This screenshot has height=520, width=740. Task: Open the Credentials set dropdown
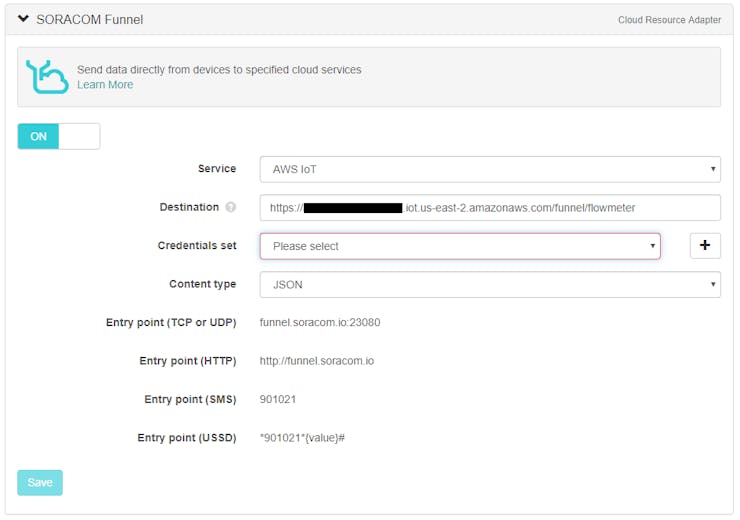pyautogui.click(x=460, y=246)
